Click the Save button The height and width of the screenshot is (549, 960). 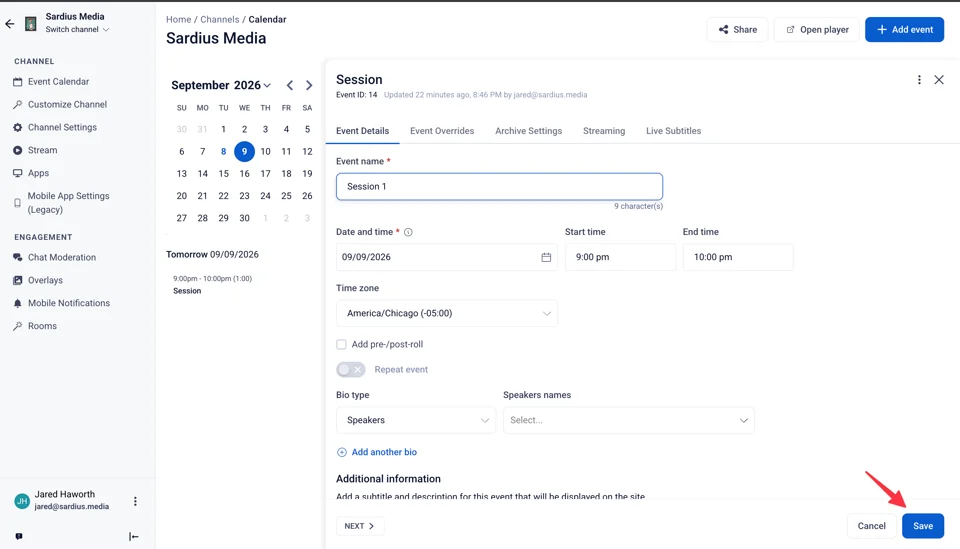923,526
